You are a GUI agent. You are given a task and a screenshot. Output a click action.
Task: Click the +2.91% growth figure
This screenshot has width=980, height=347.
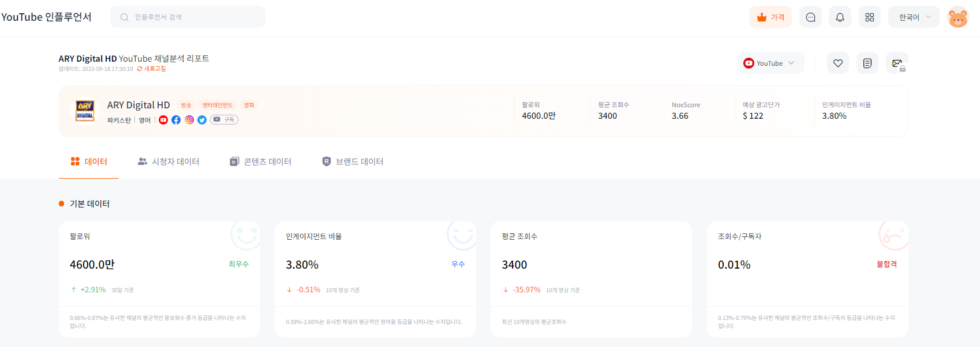point(93,290)
